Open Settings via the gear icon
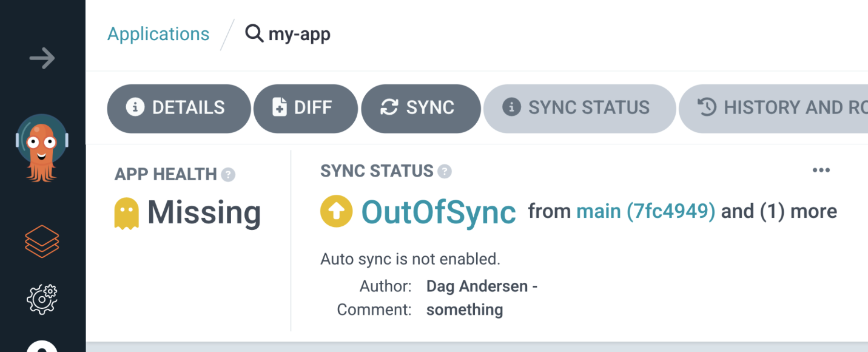 [x=42, y=297]
